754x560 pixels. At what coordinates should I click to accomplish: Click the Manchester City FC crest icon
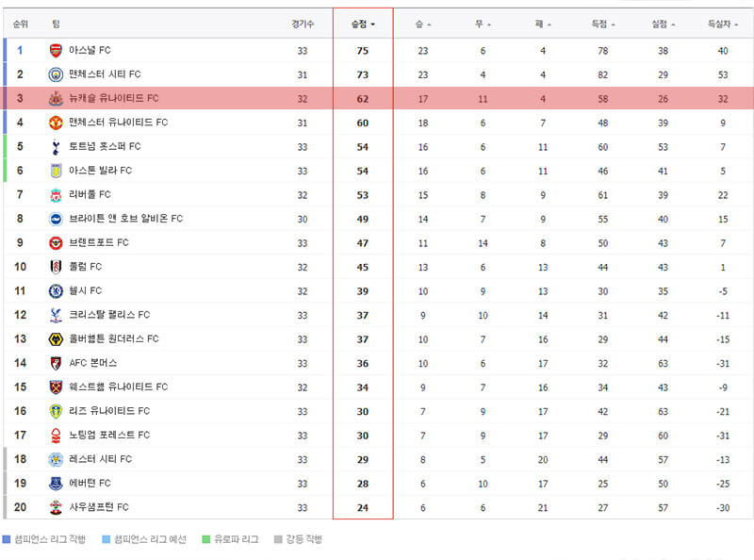(56, 74)
